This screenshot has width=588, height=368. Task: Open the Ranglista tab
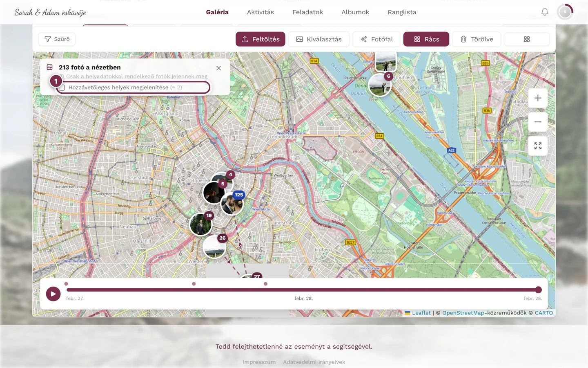(x=402, y=12)
